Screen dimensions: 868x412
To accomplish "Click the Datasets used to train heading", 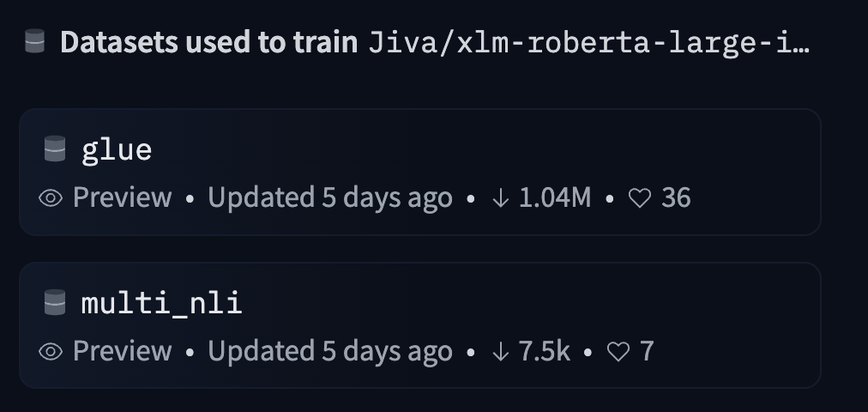I will pyautogui.click(x=208, y=42).
